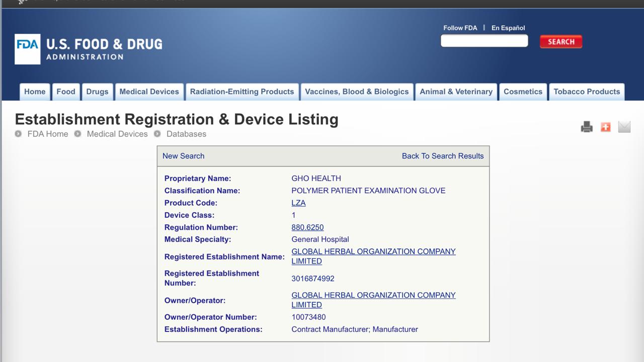Open Vaccines, Blood & Biologics tab

coord(357,92)
